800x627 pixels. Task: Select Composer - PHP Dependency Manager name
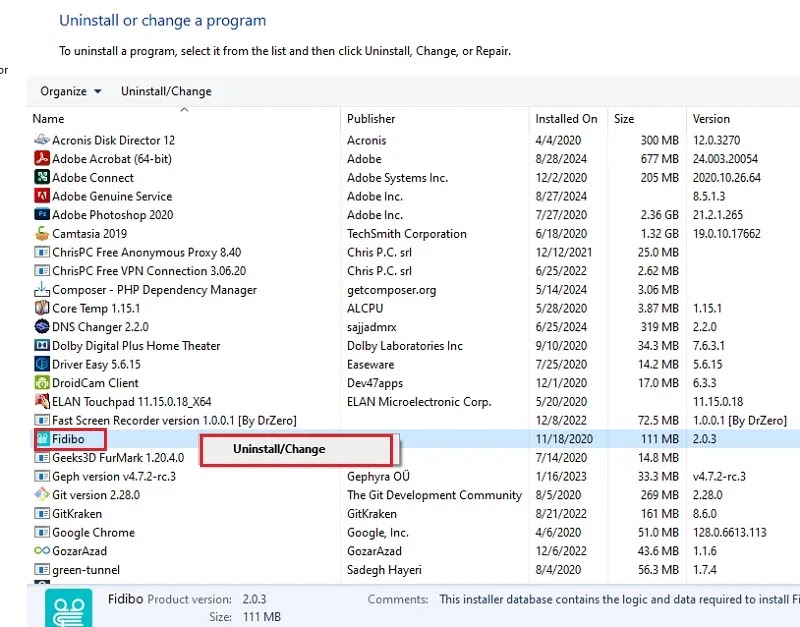[x=155, y=290]
